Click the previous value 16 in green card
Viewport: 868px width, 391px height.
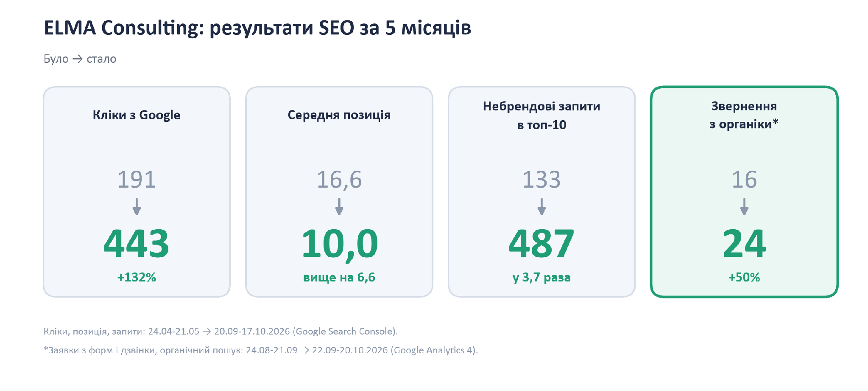(744, 180)
